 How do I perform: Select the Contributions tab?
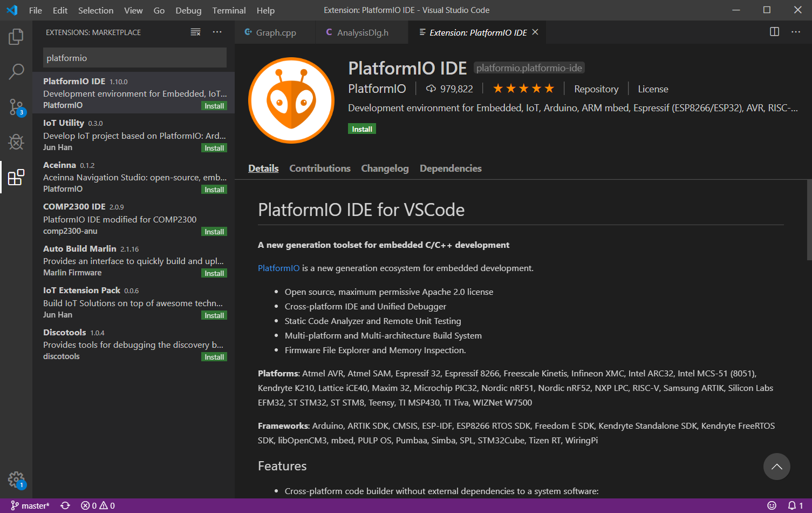(320, 168)
